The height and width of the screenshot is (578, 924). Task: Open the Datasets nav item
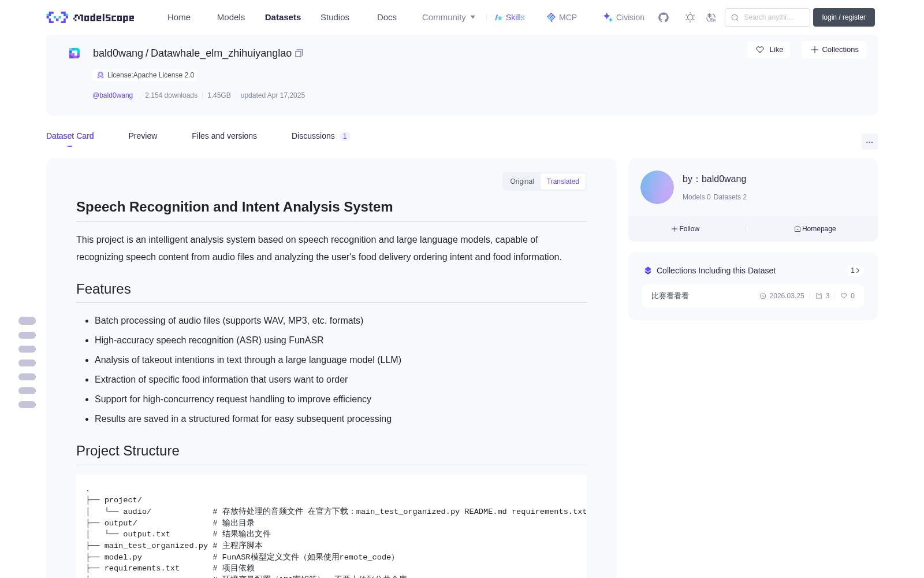click(283, 17)
